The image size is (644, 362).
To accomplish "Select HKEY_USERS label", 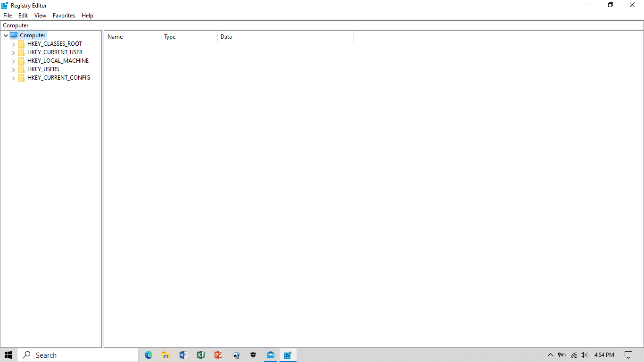I will (43, 69).
